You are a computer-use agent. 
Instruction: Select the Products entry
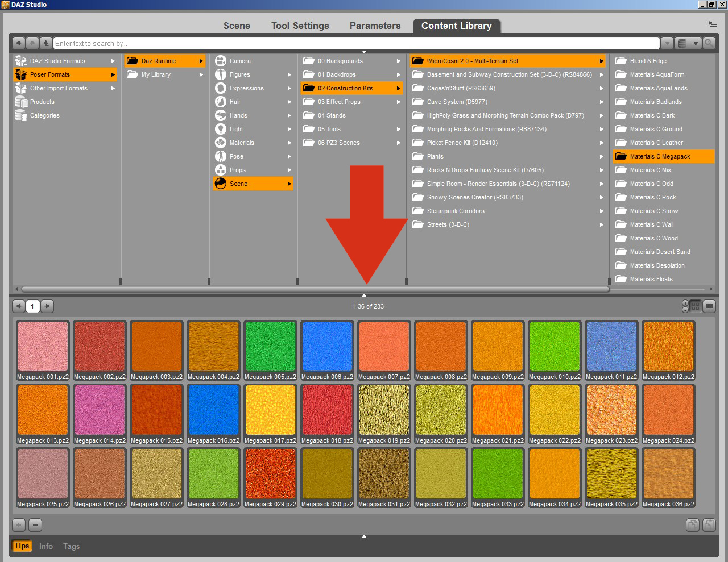click(x=65, y=102)
